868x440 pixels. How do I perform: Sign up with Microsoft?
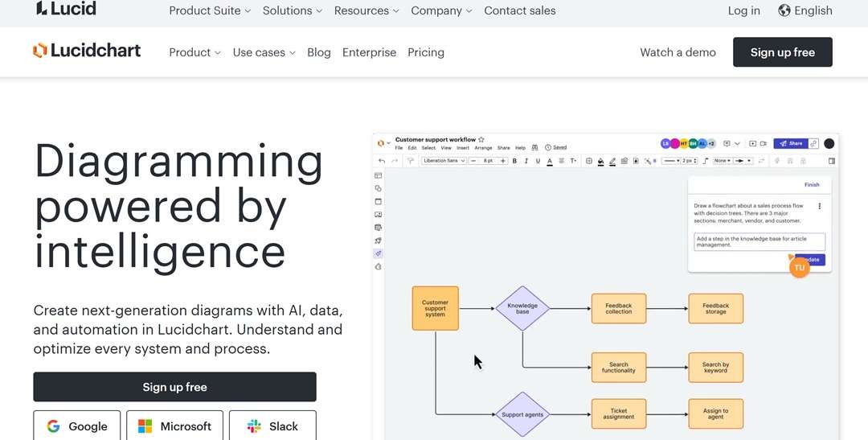[174, 426]
